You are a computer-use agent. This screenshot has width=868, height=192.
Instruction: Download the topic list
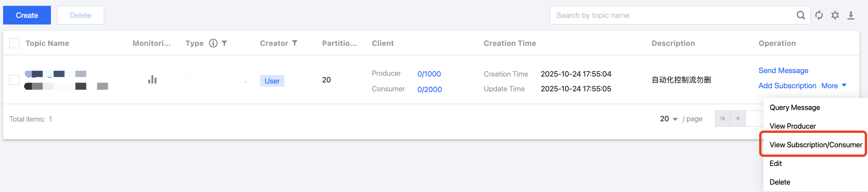851,15
